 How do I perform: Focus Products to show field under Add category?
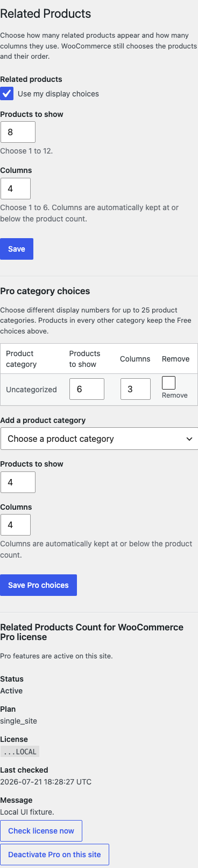point(18,482)
